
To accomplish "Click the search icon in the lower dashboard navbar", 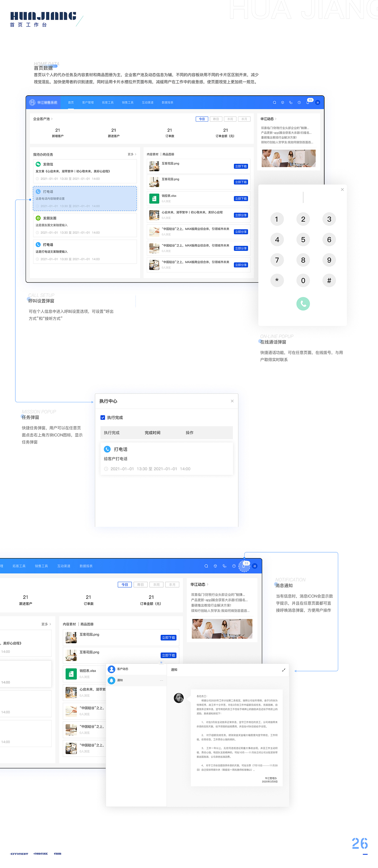I will tap(206, 566).
